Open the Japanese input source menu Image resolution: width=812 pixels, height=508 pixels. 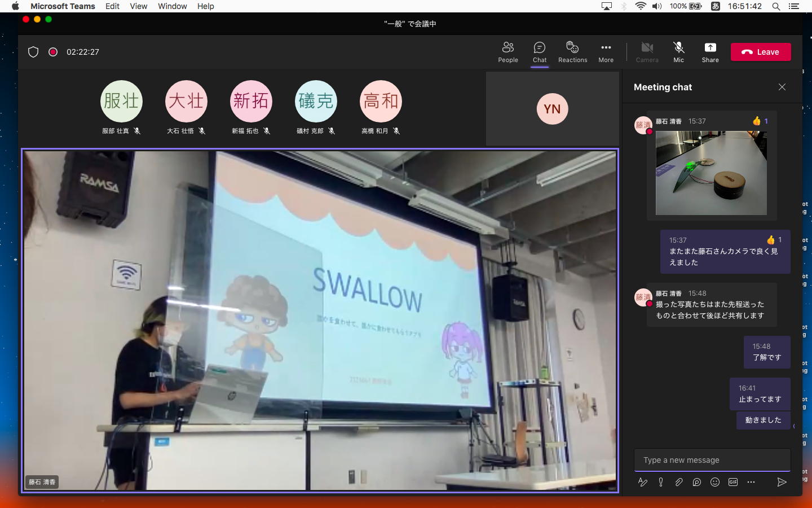(715, 6)
